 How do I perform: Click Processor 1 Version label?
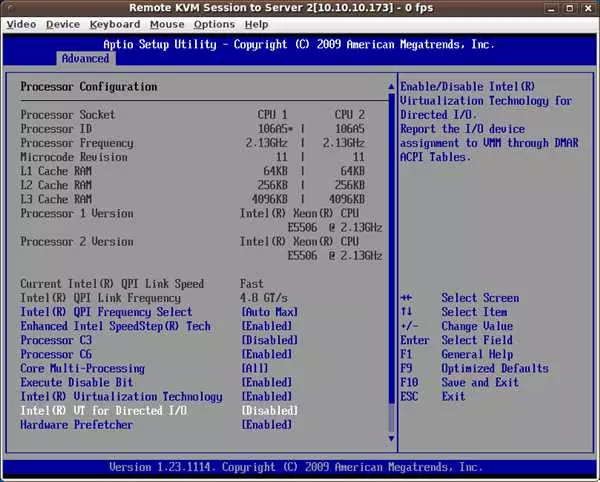[77, 213]
